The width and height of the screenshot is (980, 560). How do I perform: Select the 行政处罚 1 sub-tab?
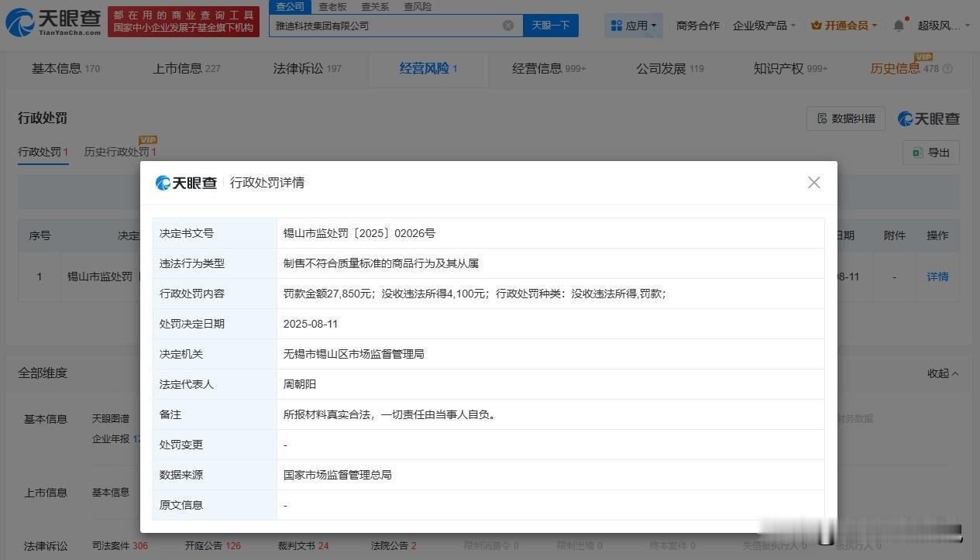[43, 152]
